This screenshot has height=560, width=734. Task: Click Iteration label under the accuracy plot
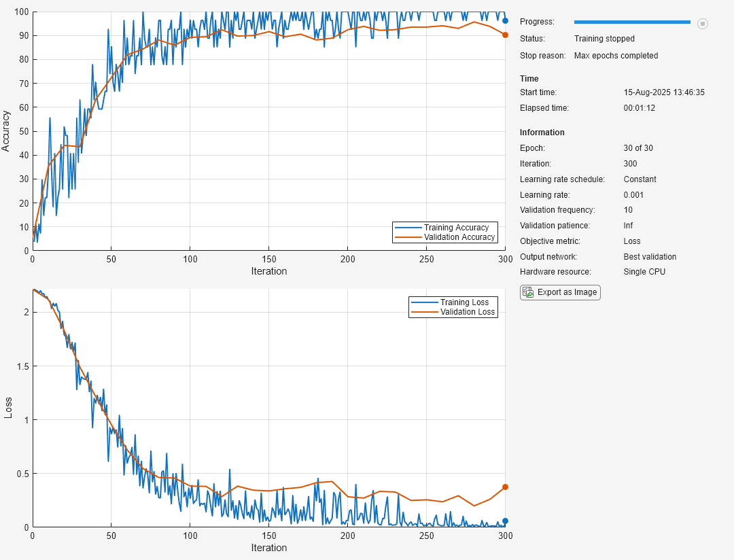(x=268, y=271)
